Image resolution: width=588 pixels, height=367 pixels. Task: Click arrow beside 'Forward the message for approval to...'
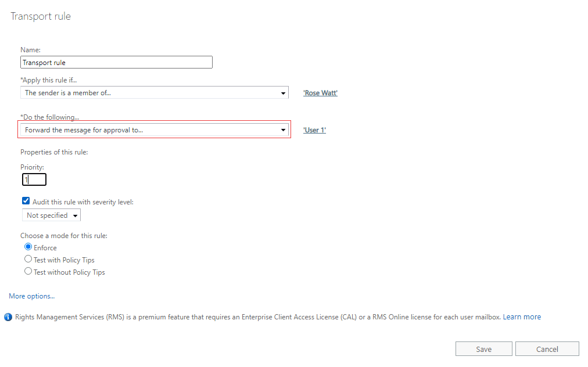283,130
